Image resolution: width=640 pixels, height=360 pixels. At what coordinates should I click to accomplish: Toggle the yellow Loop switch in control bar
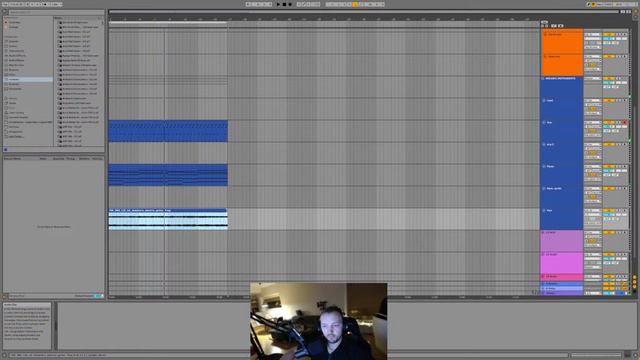[356, 4]
